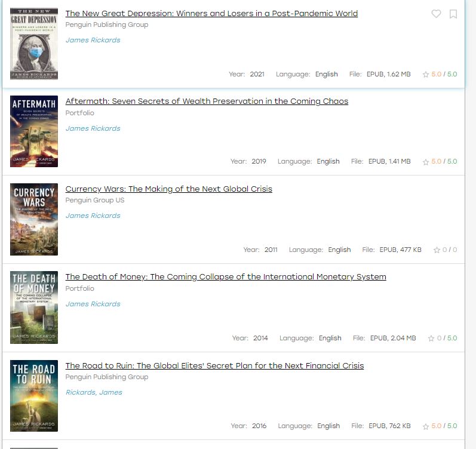Click the Currency Wars cover thumbnail
This screenshot has width=476, height=449.
34,219
